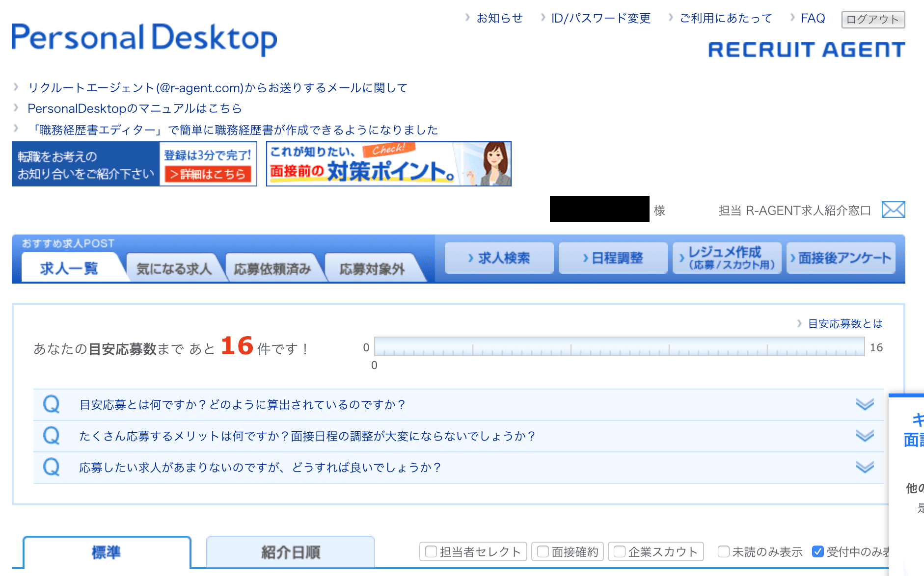
Task: Click the 応募したい求人があまりない question text
Action: (260, 467)
